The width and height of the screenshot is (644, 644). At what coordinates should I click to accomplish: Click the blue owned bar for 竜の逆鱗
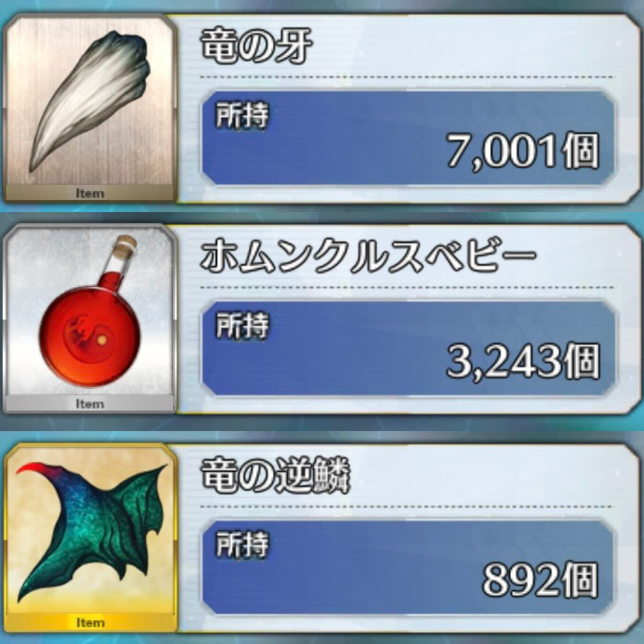tap(408, 567)
